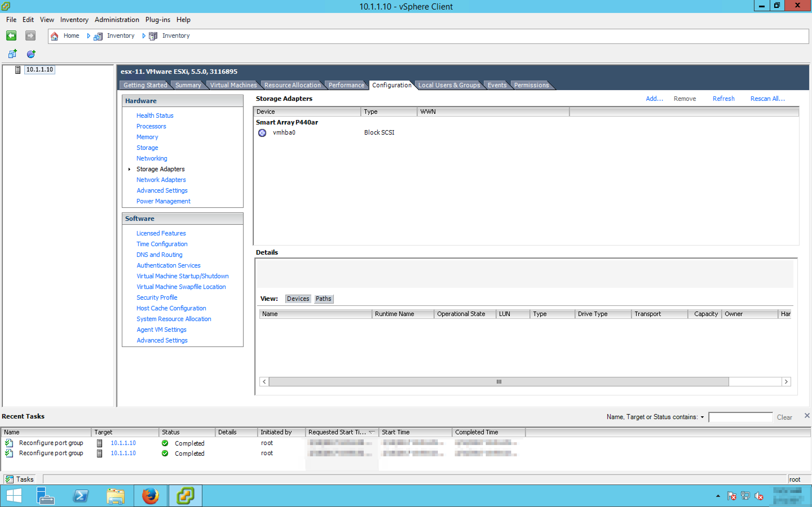Open the Networking hardware section
The image size is (812, 507).
(x=152, y=158)
